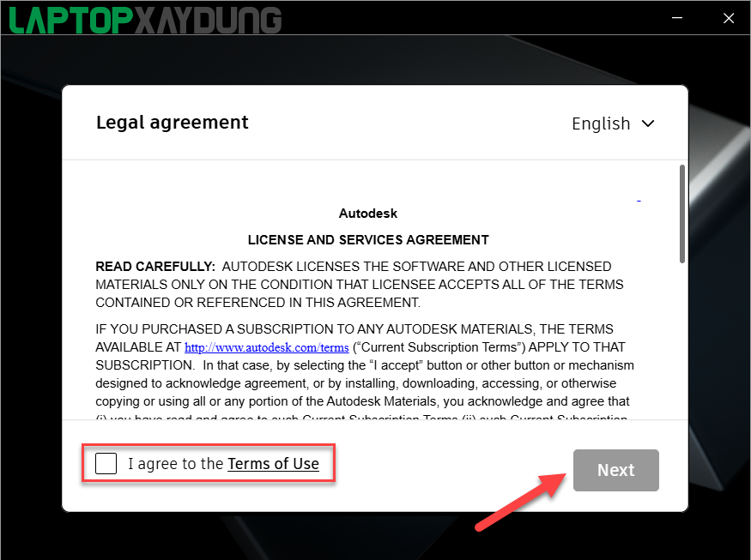Minimize the installer window

coord(677,18)
